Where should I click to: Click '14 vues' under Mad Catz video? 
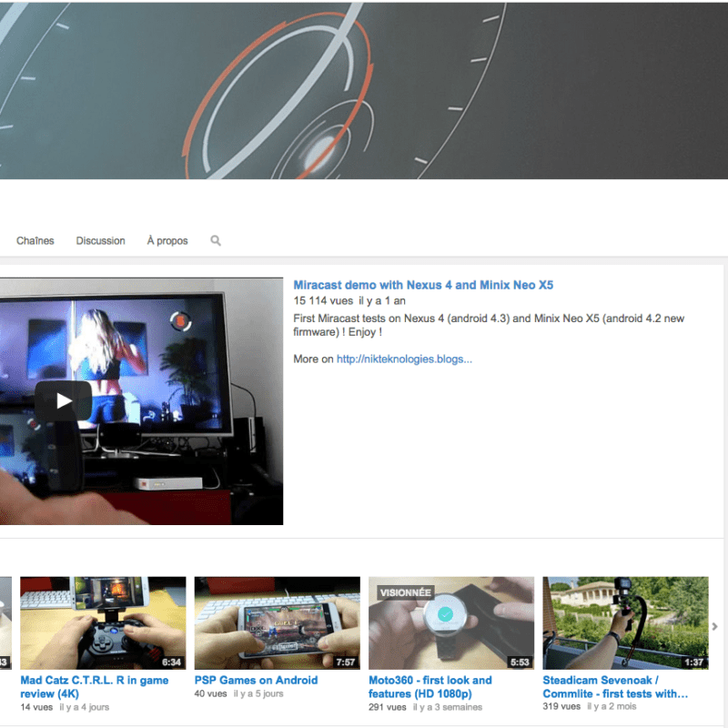tap(36, 707)
